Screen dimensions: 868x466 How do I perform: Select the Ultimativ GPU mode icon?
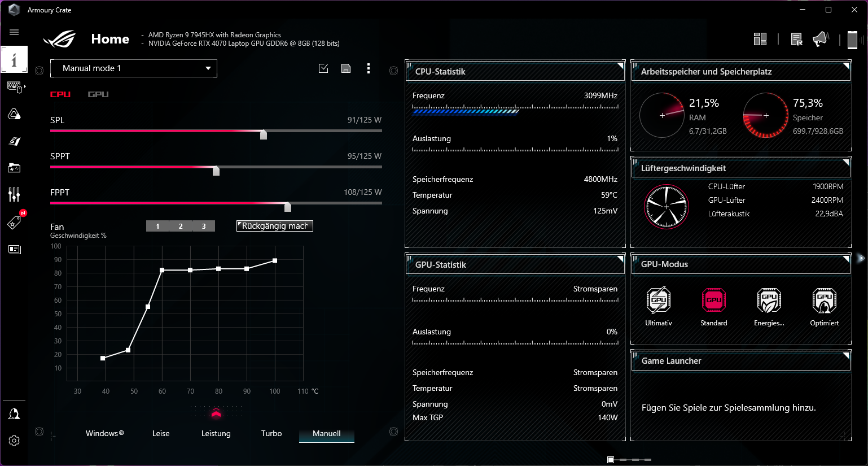659,300
